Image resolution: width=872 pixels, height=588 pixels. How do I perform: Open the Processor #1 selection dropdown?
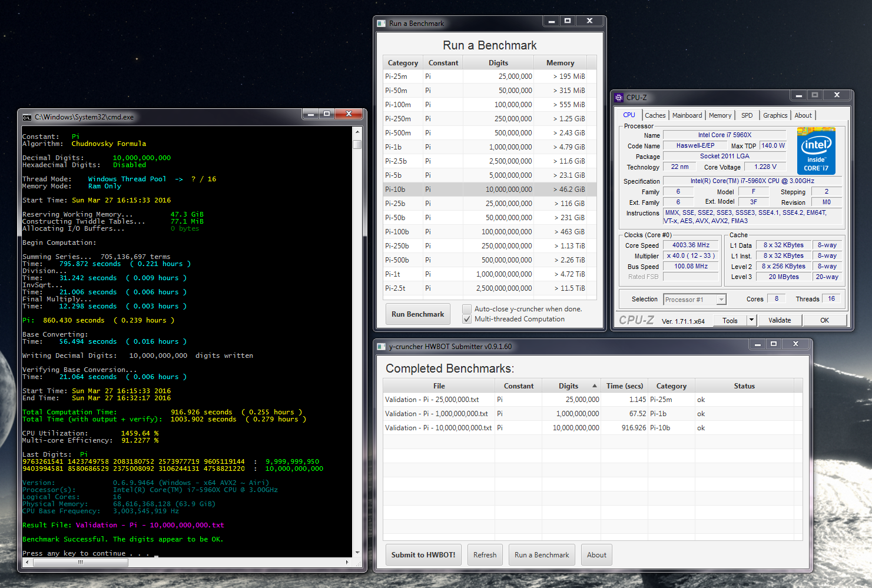coord(721,300)
